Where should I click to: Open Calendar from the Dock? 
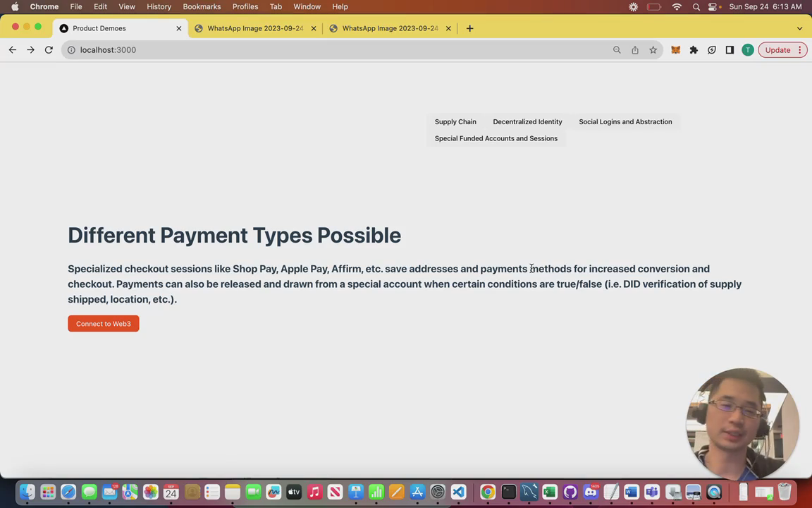[x=171, y=491]
